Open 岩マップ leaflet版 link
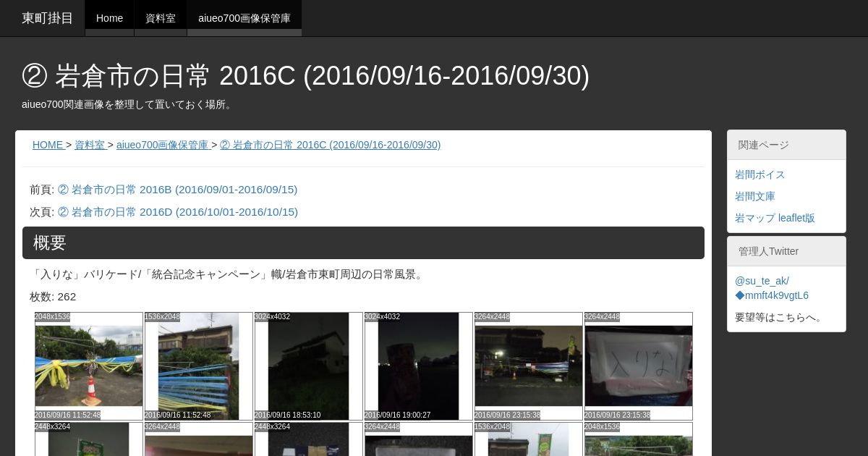 click(775, 218)
